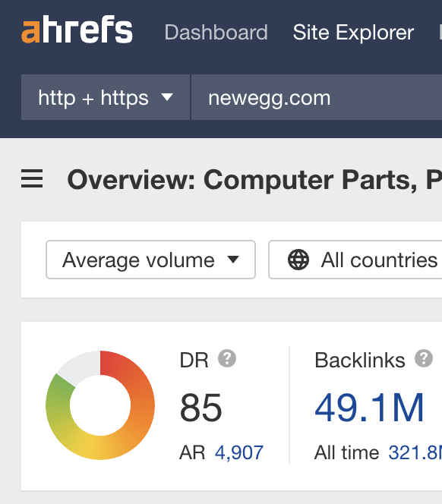Open the http + https protocol dropdown
This screenshot has height=504, width=442.
click(x=106, y=97)
